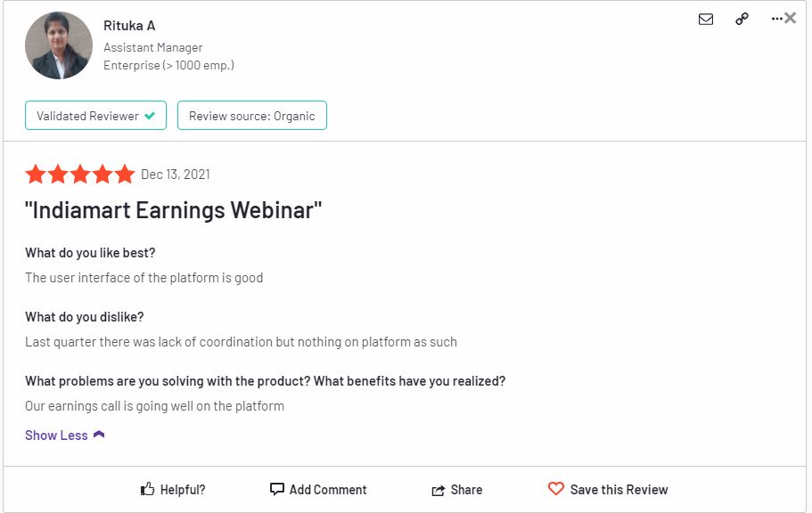The height and width of the screenshot is (513, 812).
Task: Click the Add Comment speech bubble icon
Action: [277, 489]
